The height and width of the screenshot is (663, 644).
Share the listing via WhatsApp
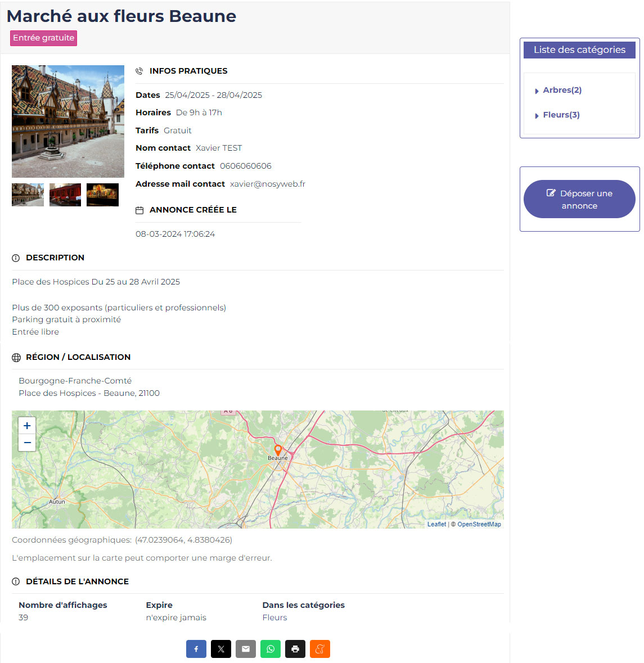click(x=271, y=648)
